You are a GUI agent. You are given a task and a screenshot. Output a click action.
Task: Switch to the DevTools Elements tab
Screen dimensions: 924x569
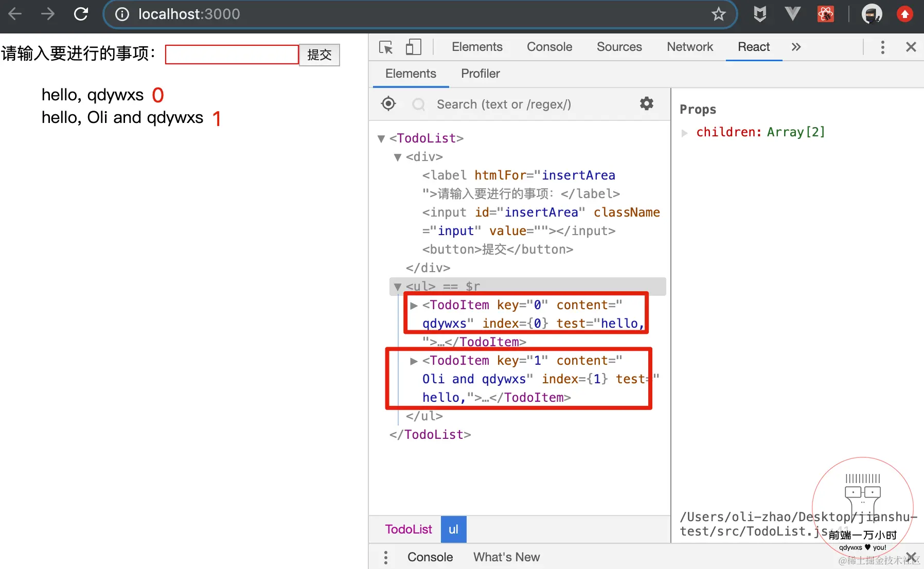pyautogui.click(x=477, y=47)
